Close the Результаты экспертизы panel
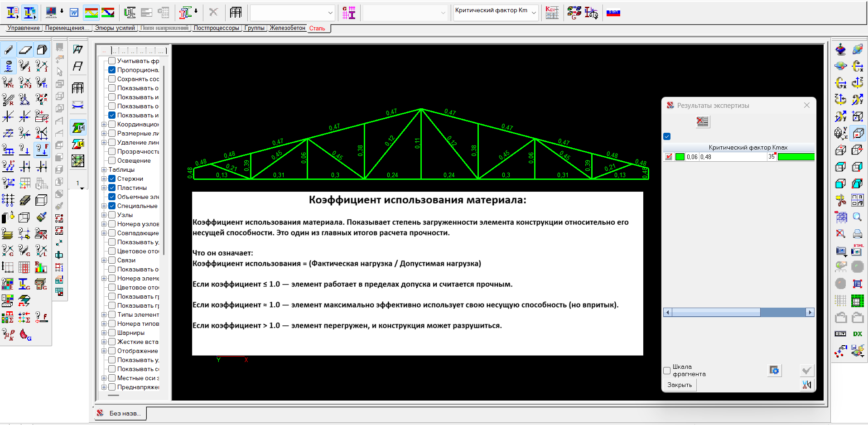Image resolution: width=868 pixels, height=425 pixels. click(806, 105)
